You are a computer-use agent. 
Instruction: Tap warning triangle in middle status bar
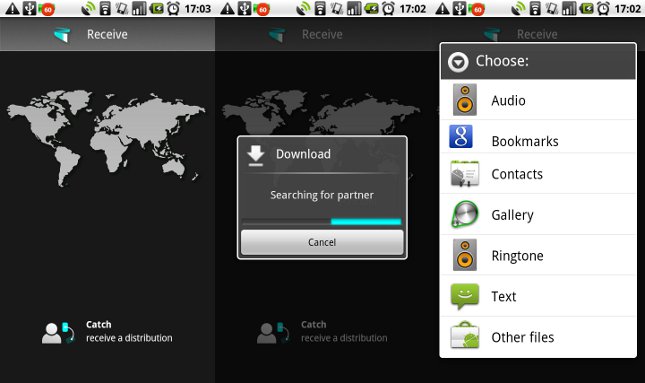coord(227,9)
